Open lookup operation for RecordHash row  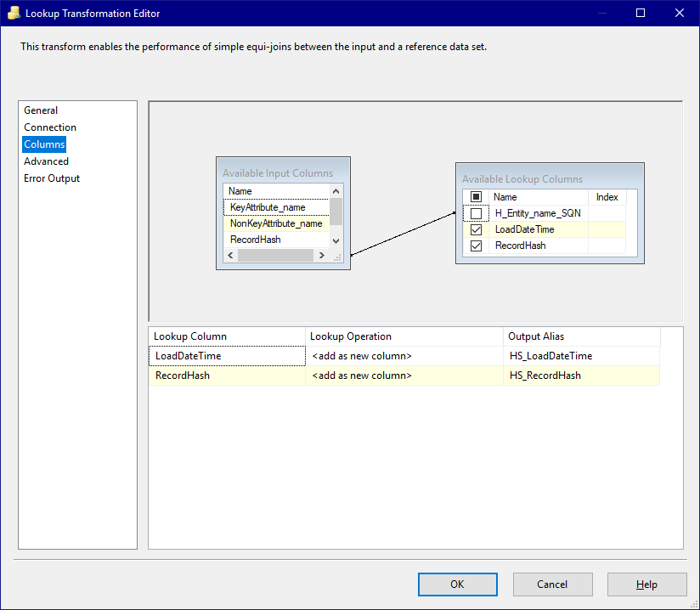tap(404, 376)
